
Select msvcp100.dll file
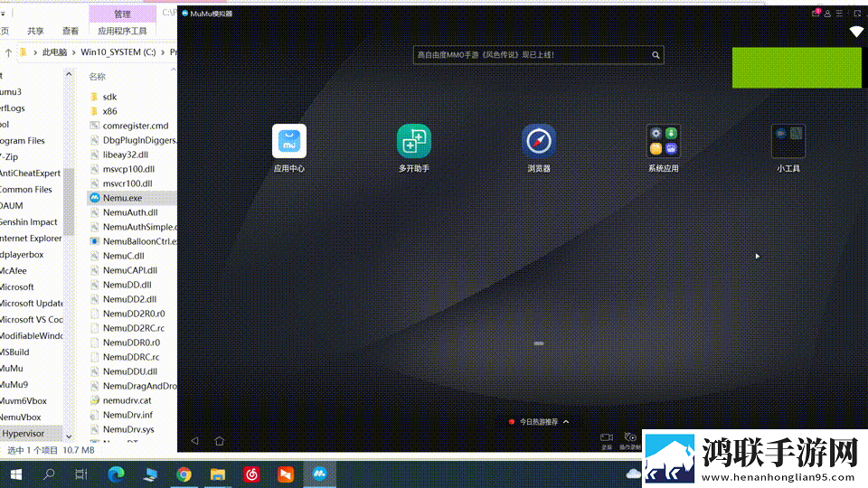pyautogui.click(x=128, y=169)
